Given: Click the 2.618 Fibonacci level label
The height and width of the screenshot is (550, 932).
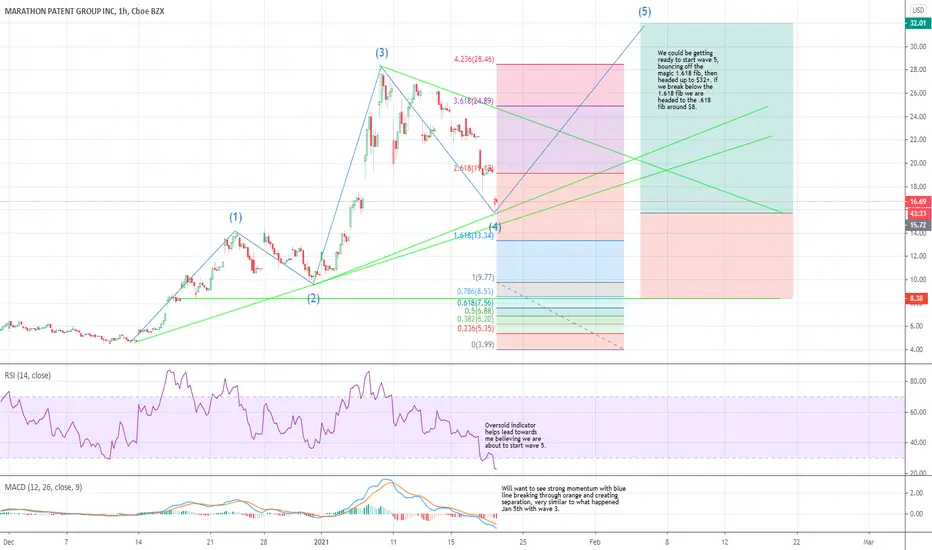Looking at the screenshot, I should [x=474, y=168].
